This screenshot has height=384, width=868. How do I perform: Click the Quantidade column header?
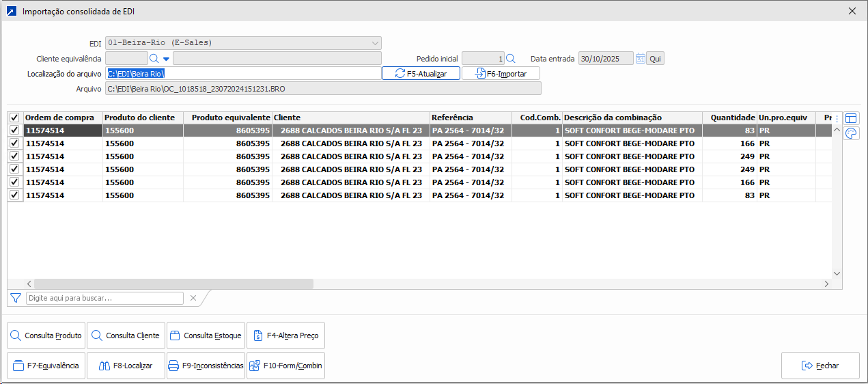pyautogui.click(x=729, y=118)
